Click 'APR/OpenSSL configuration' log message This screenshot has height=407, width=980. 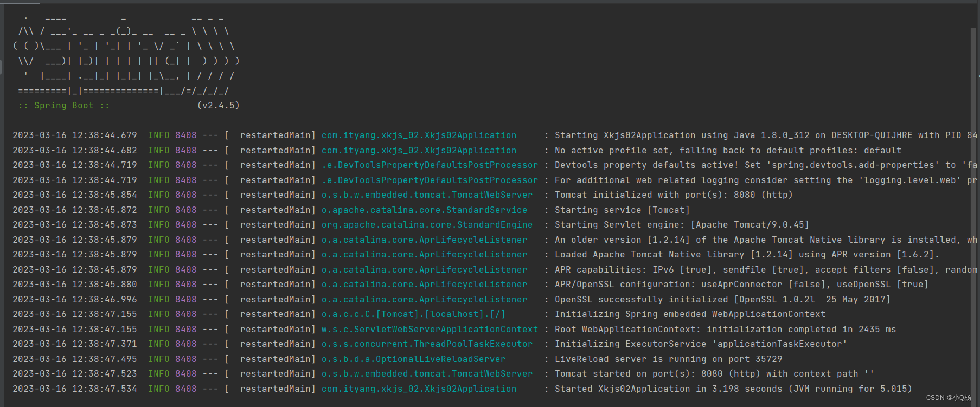click(x=741, y=285)
